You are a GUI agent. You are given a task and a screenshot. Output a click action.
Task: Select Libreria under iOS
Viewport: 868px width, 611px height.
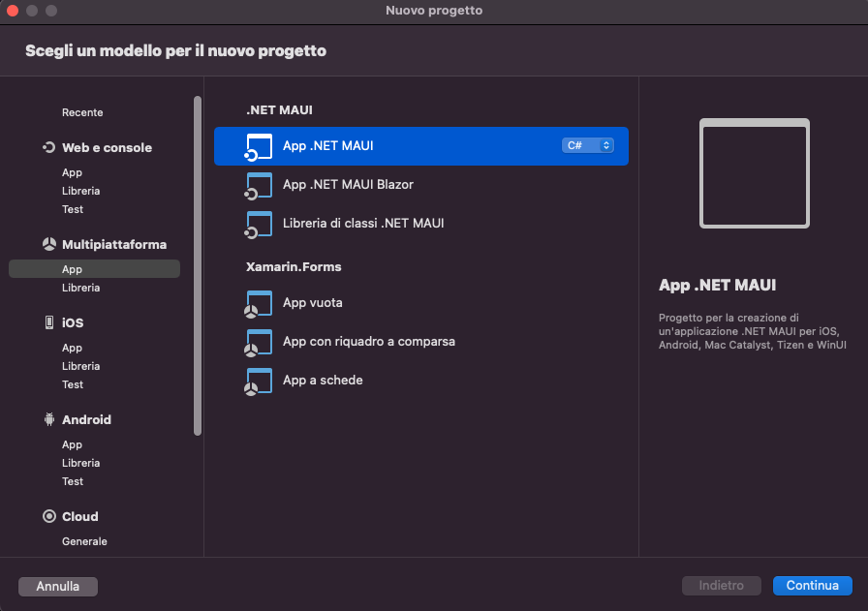(80, 366)
